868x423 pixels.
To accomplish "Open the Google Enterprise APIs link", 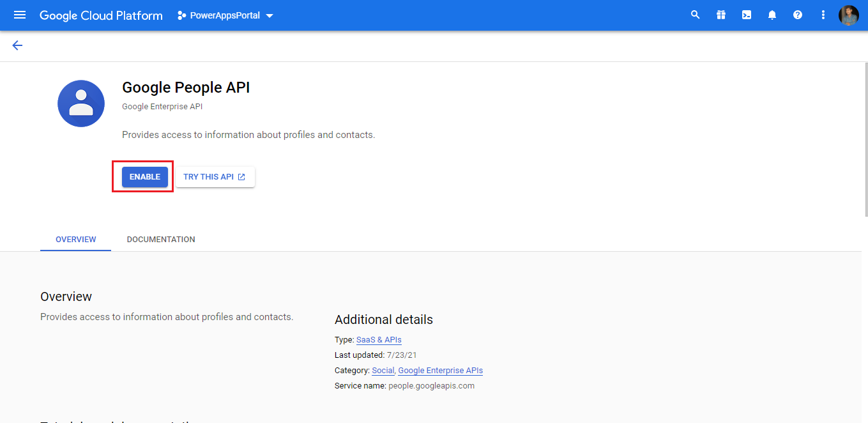I will (x=440, y=371).
